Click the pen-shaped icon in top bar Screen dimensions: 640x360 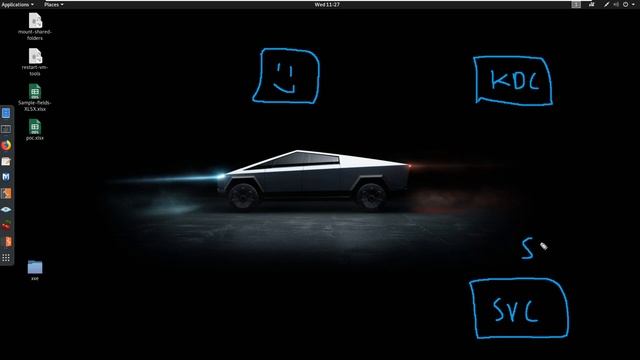(x=607, y=4)
